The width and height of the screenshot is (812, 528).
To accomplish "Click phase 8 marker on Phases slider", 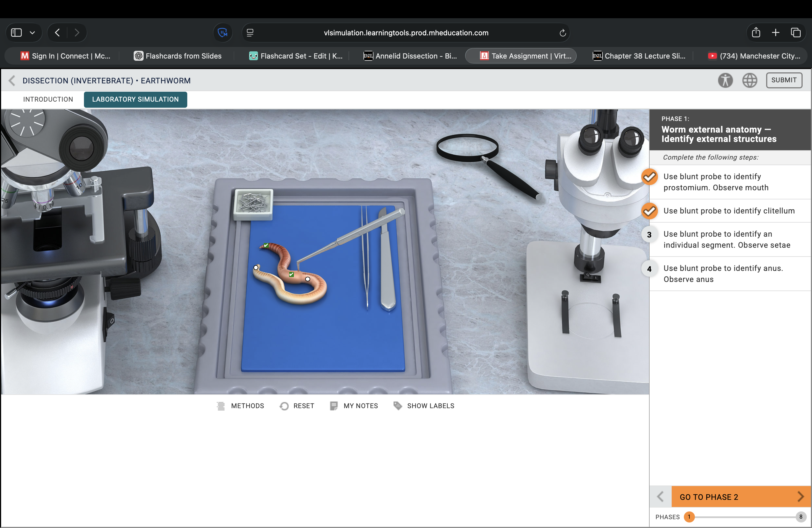I will [x=800, y=517].
